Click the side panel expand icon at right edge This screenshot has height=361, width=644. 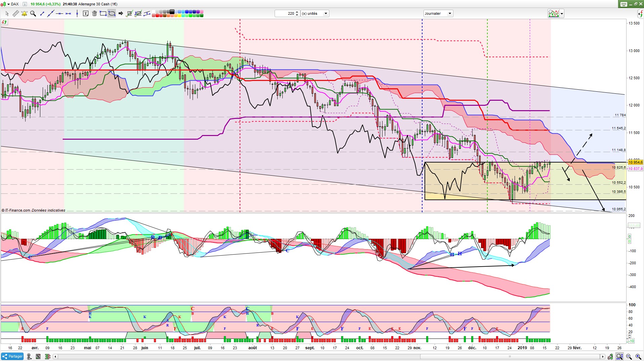pos(641,14)
